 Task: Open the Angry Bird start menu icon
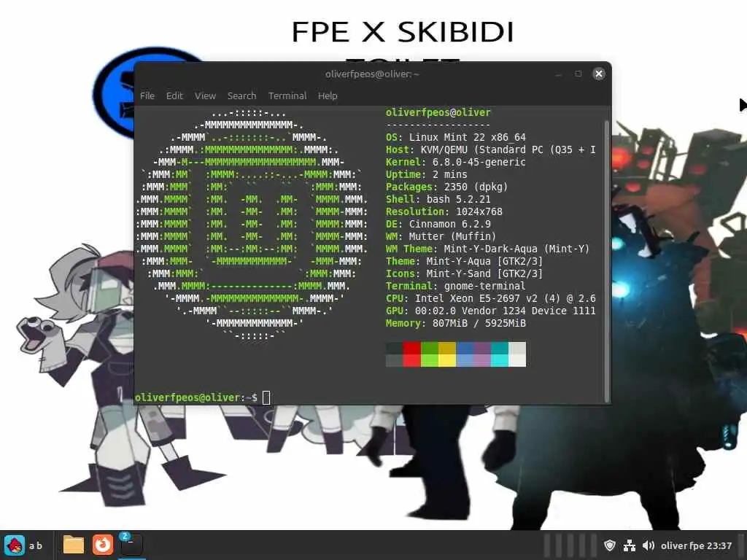pos(15,545)
